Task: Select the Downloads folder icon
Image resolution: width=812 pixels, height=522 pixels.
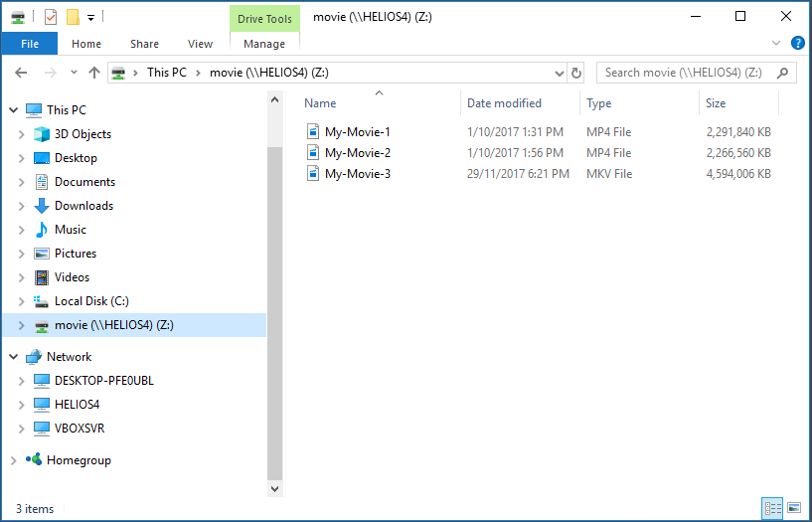Action: click(x=42, y=206)
